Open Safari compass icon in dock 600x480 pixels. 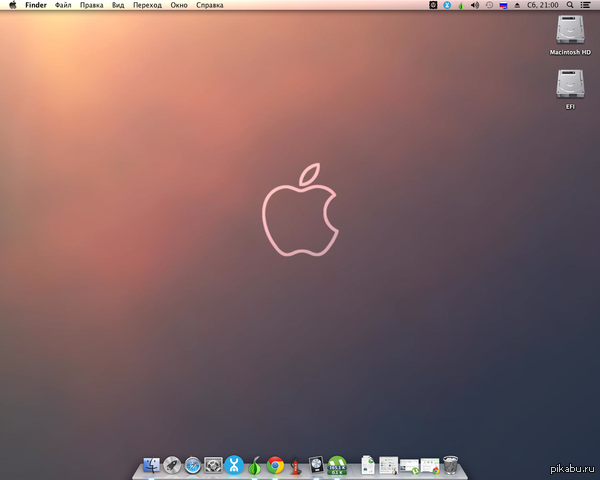pos(192,465)
